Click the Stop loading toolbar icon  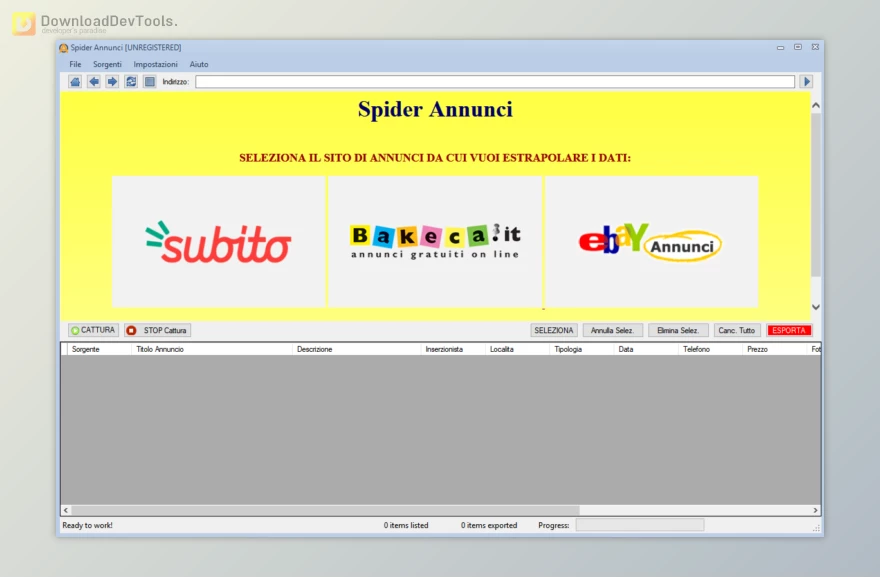(x=149, y=82)
